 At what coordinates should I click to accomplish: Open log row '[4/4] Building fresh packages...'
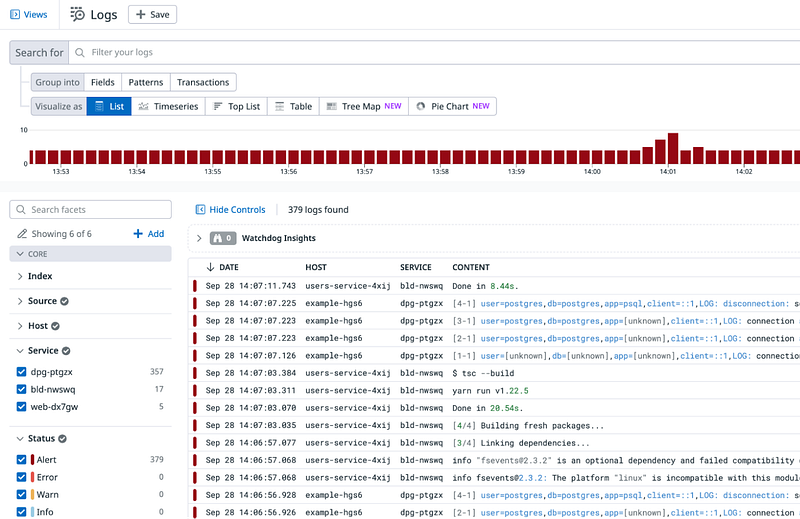[x=494, y=425]
